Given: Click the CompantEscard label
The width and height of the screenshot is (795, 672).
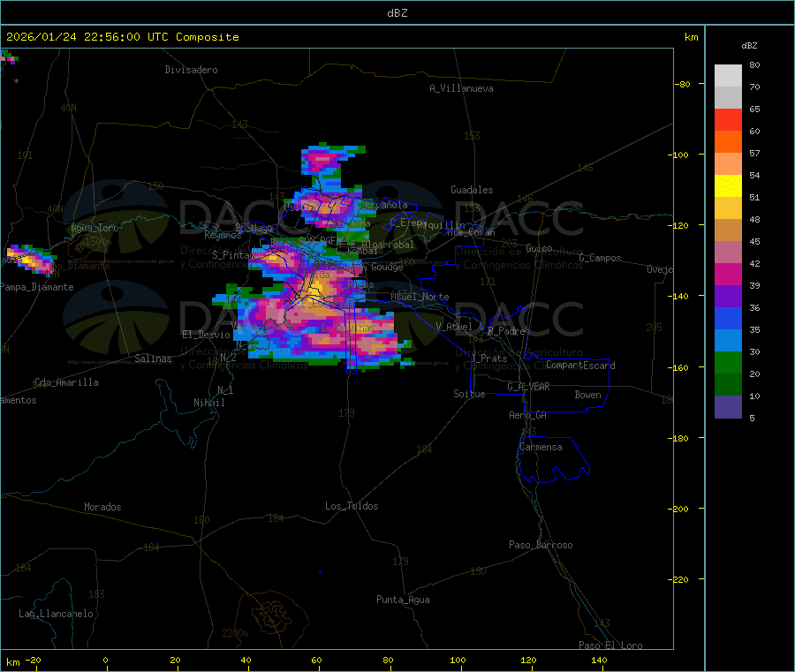Looking at the screenshot, I should 580,366.
